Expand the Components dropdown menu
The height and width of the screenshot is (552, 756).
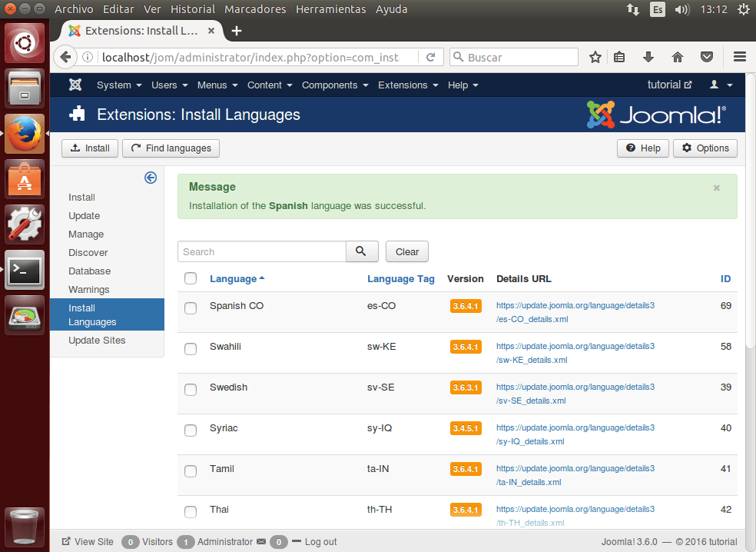[335, 85]
